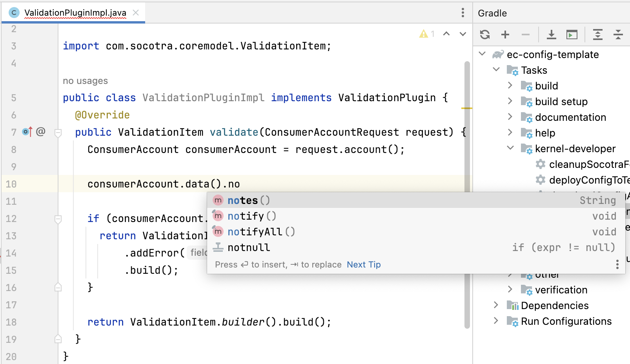Choose notes() from the completion list
The height and width of the screenshot is (364, 630).
click(x=416, y=200)
